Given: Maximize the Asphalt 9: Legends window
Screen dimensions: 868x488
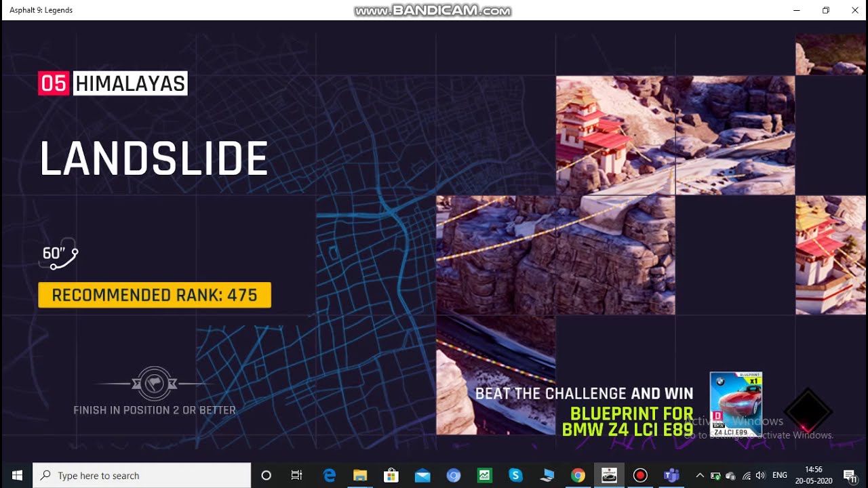Looking at the screenshot, I should click(825, 10).
